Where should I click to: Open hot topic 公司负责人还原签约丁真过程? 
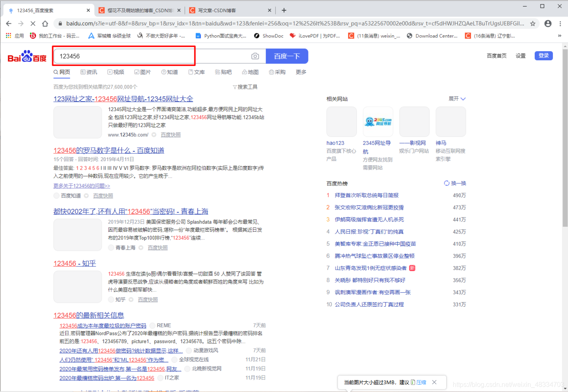coord(369,305)
